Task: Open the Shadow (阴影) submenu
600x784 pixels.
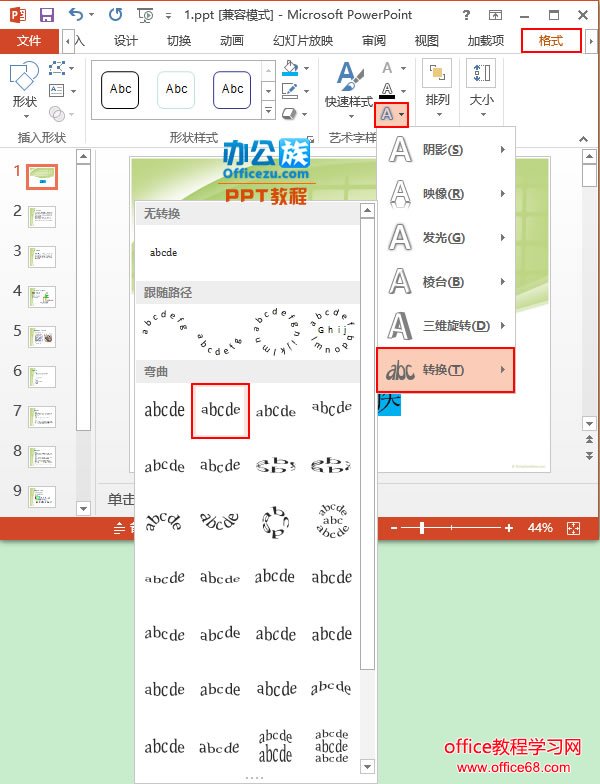Action: coord(446,150)
